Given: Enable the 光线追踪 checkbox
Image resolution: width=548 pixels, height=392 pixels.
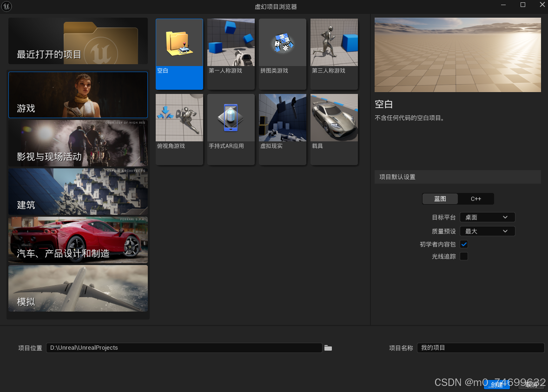Looking at the screenshot, I should point(464,256).
